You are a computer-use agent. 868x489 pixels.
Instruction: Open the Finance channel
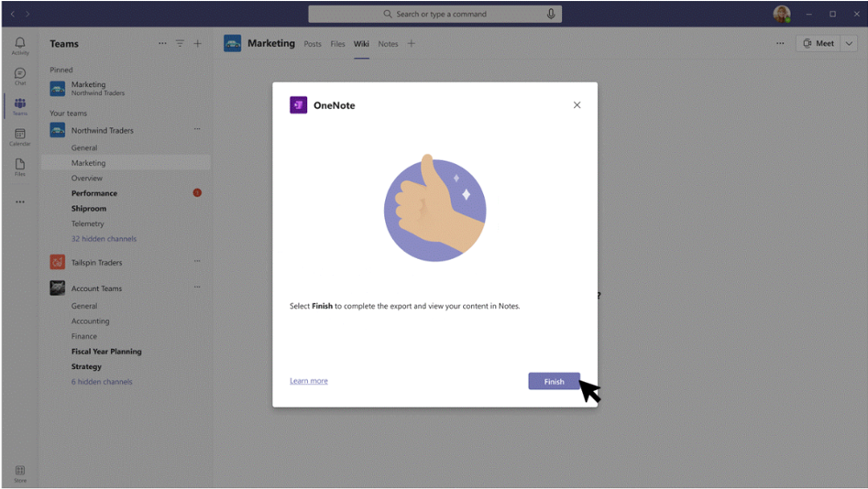(x=84, y=336)
